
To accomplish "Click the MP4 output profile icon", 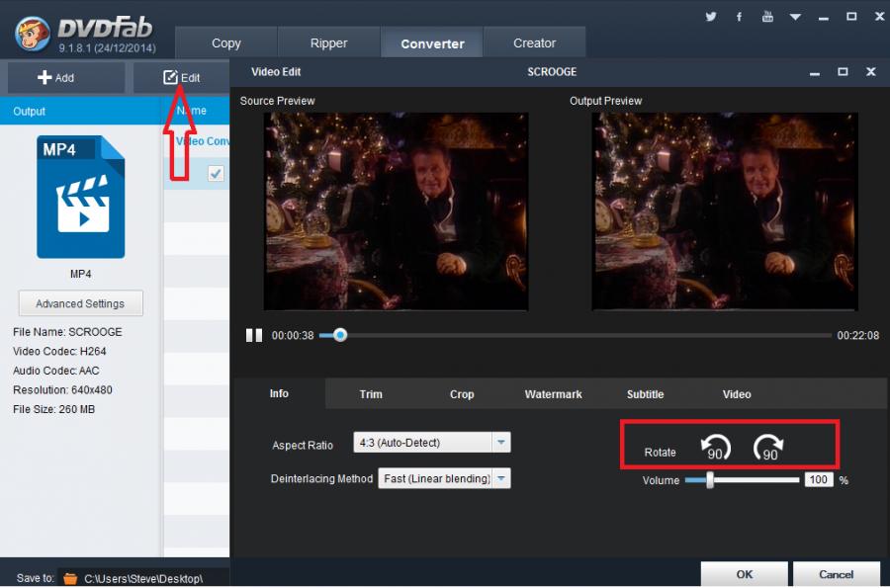I will 81,197.
